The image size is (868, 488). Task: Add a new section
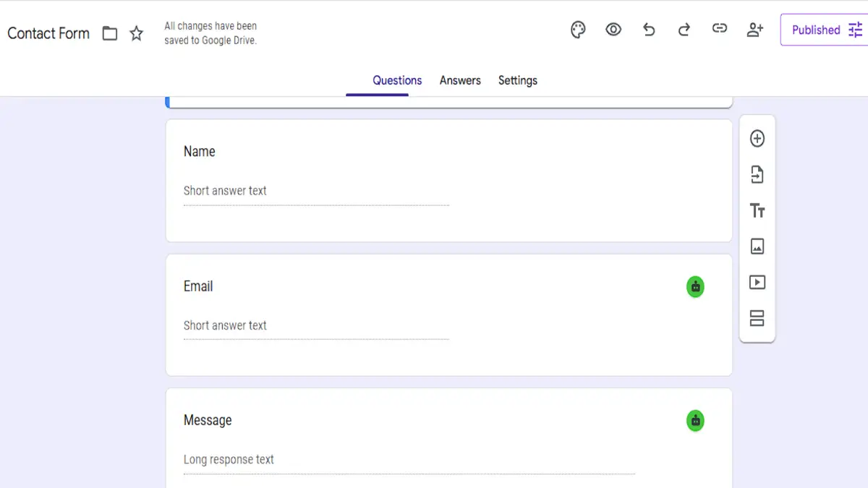pyautogui.click(x=757, y=318)
